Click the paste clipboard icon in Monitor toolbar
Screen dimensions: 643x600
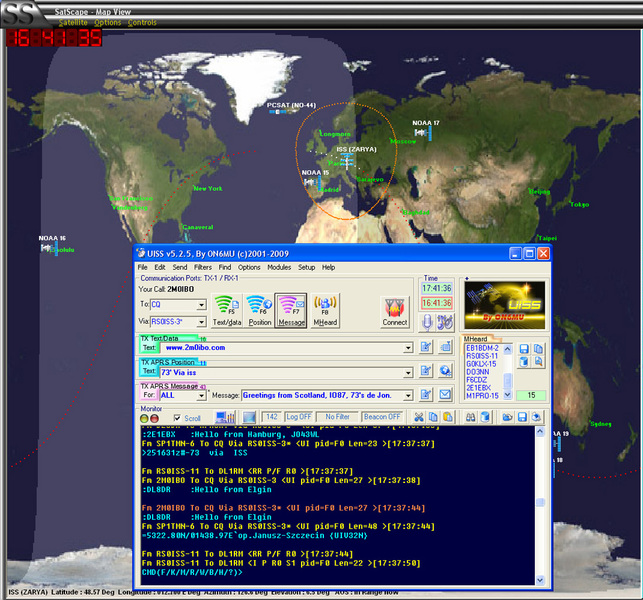tap(447, 417)
